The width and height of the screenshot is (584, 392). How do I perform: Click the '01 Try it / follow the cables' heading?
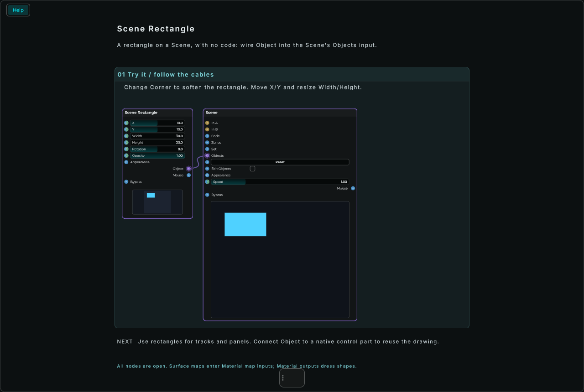(x=166, y=74)
